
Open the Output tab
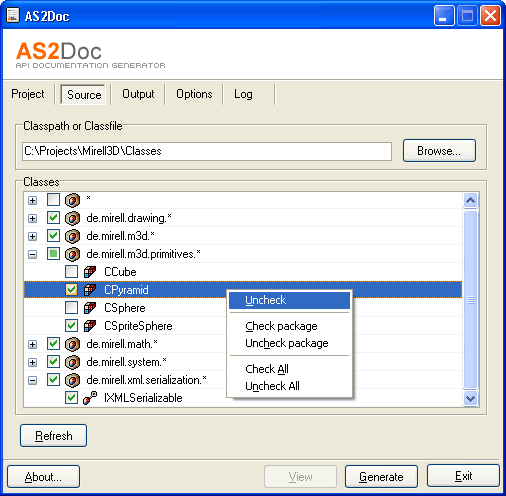point(138,94)
